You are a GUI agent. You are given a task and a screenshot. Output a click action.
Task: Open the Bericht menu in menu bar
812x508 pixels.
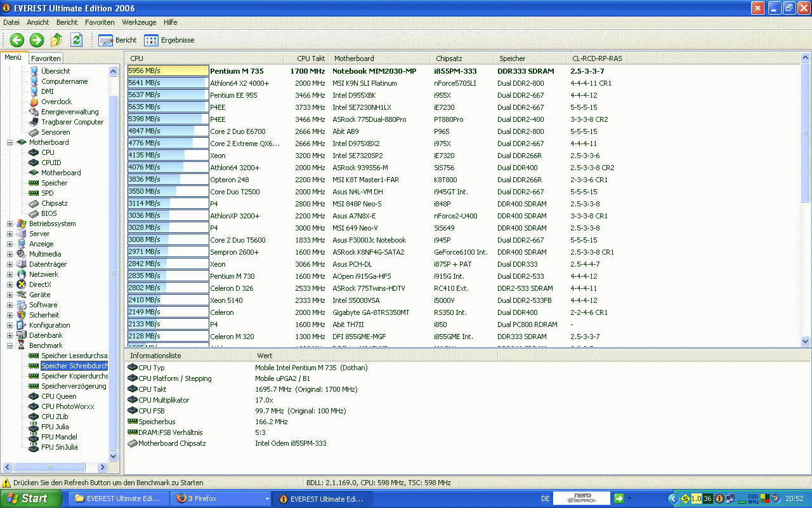(x=67, y=22)
